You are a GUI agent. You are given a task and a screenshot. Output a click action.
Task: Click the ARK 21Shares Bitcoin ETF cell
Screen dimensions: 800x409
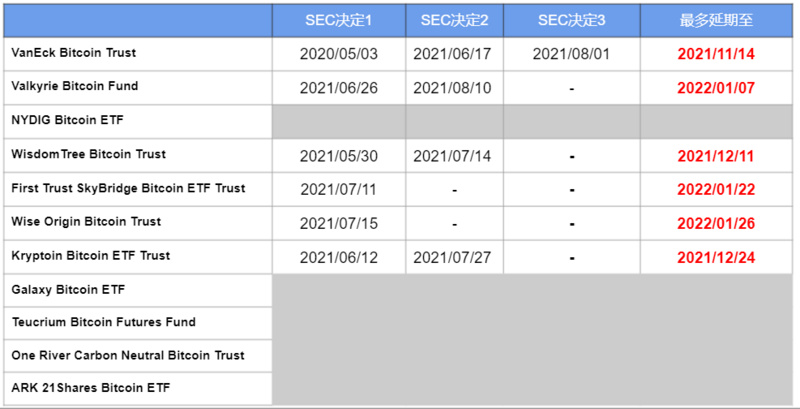tap(91, 389)
